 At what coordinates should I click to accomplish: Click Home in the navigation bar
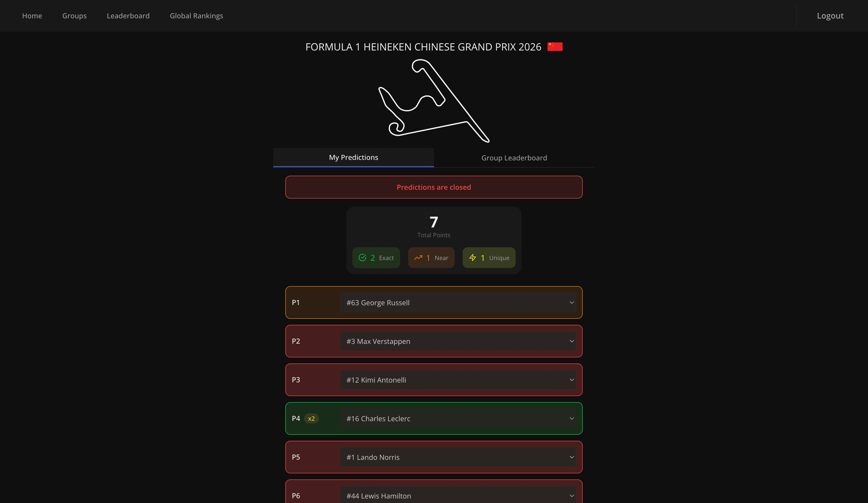tap(32, 16)
